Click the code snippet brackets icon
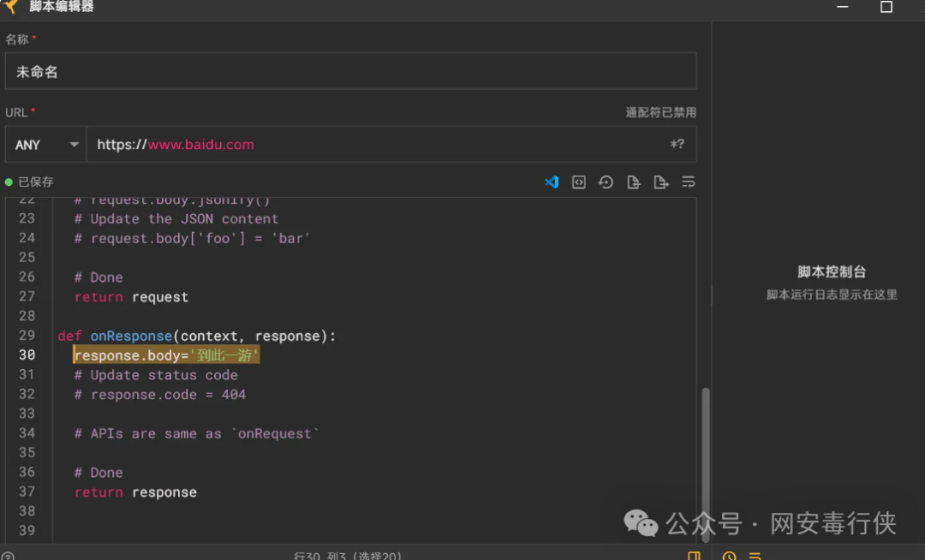 pyautogui.click(x=579, y=182)
